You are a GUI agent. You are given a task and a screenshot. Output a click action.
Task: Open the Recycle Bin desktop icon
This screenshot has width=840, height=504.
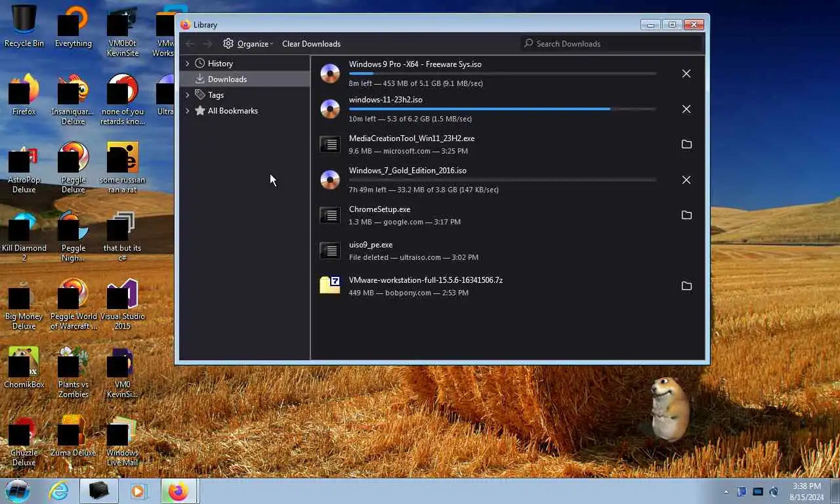24,26
